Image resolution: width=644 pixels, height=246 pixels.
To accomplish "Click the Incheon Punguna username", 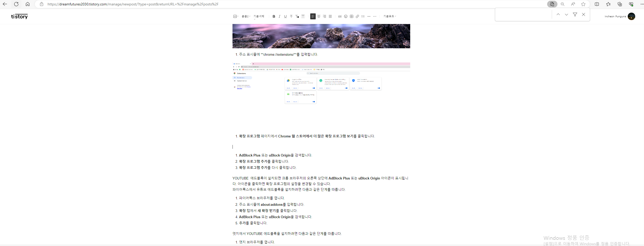I will pyautogui.click(x=615, y=16).
